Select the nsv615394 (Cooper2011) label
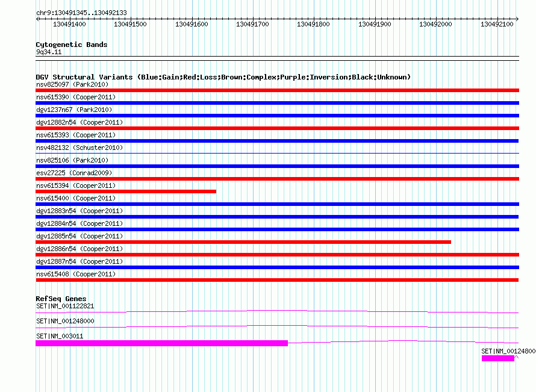536x392 pixels. [76, 185]
